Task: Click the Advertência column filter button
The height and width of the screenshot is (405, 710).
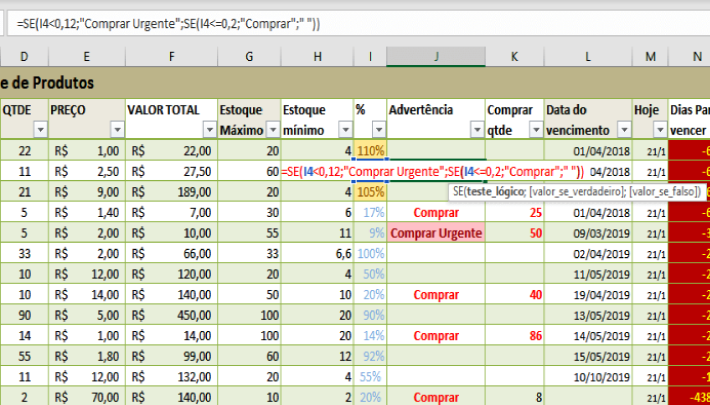Action: [477, 130]
